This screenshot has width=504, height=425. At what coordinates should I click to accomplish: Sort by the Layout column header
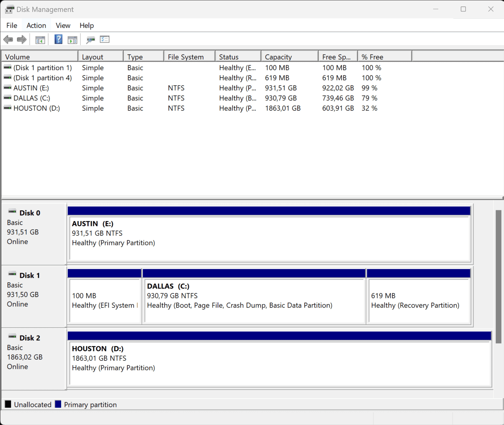101,57
